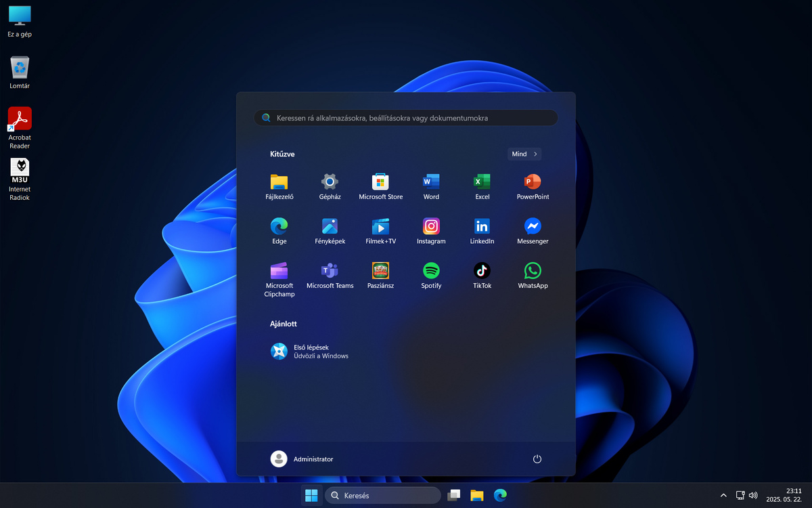Open Első lépések recommended item
The height and width of the screenshot is (508, 812).
point(310,351)
